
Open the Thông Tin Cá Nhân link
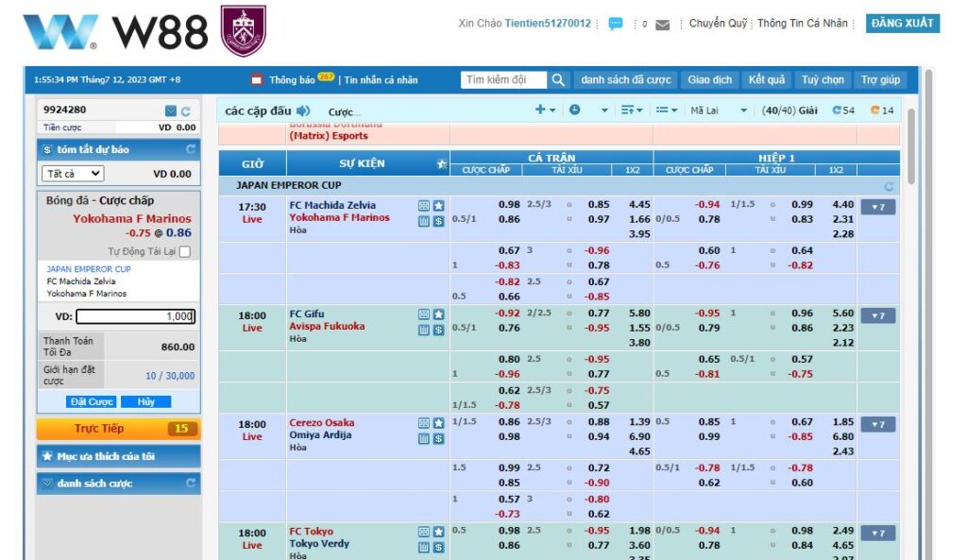(803, 24)
